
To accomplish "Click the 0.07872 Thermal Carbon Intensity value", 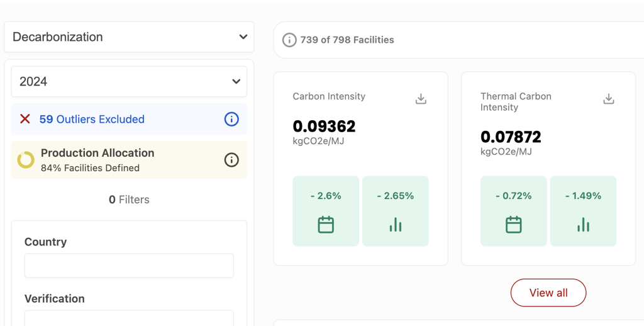I will click(511, 137).
